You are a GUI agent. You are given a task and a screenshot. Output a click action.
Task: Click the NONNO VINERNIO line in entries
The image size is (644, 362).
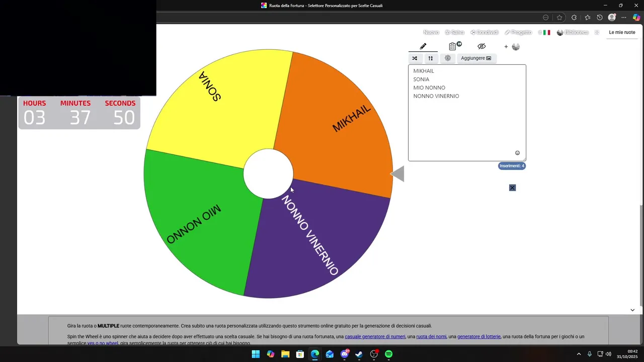coord(436,96)
